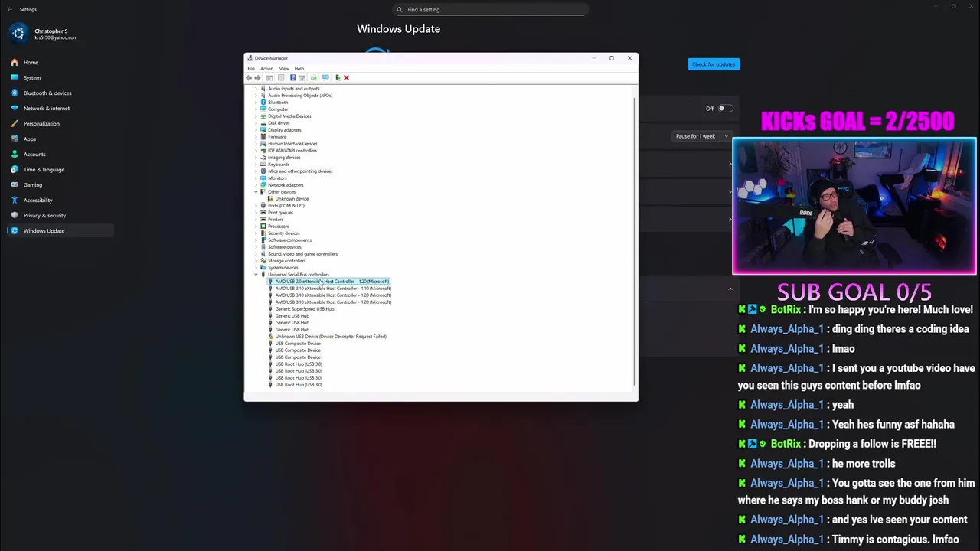Collapse the Other devices node
The height and width of the screenshot is (551, 980).
click(256, 191)
